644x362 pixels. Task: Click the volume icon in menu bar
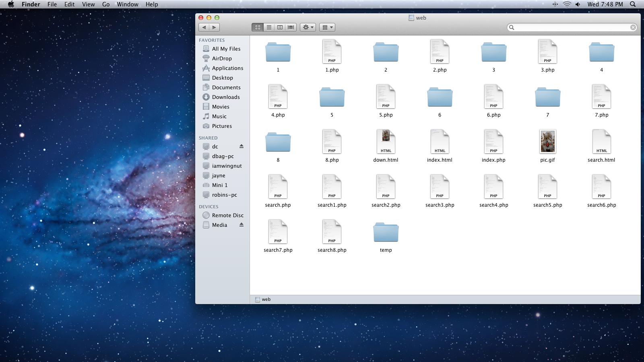(578, 4)
